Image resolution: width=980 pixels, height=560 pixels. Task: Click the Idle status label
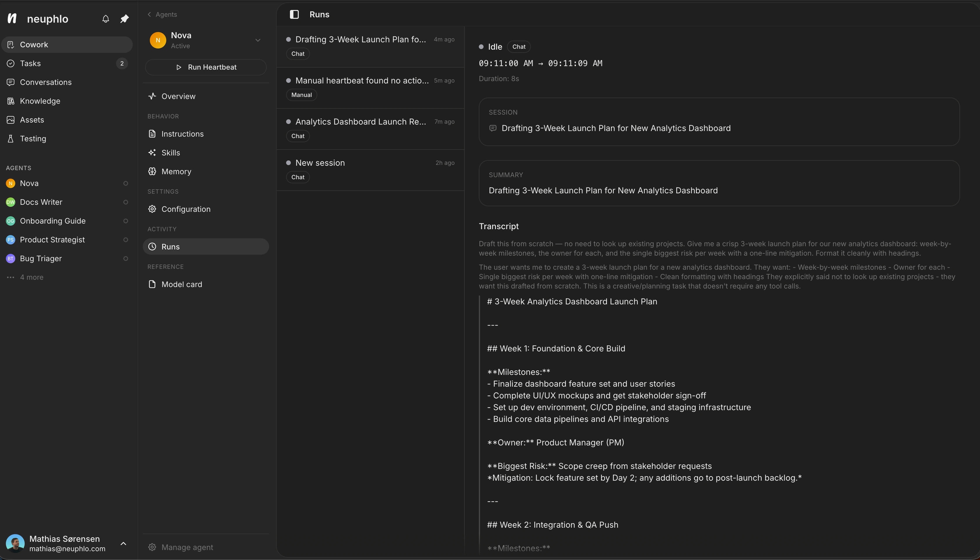tap(495, 47)
